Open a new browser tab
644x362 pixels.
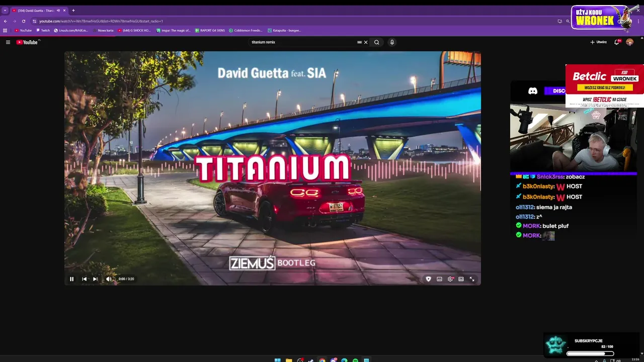click(x=73, y=10)
